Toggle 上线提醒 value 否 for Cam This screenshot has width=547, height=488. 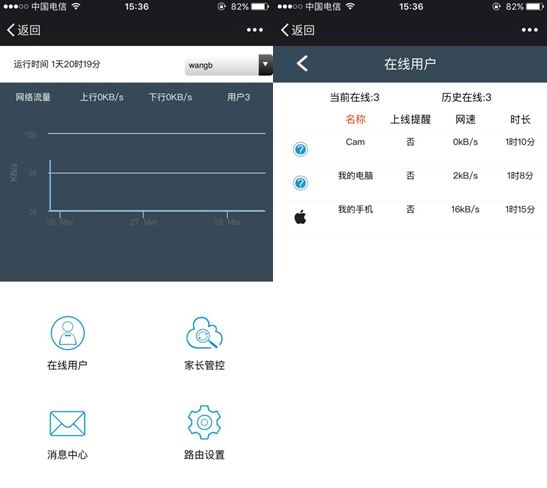[x=410, y=142]
